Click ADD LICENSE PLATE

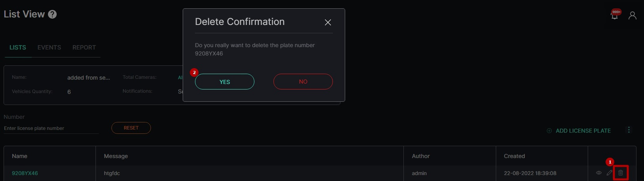click(x=579, y=131)
